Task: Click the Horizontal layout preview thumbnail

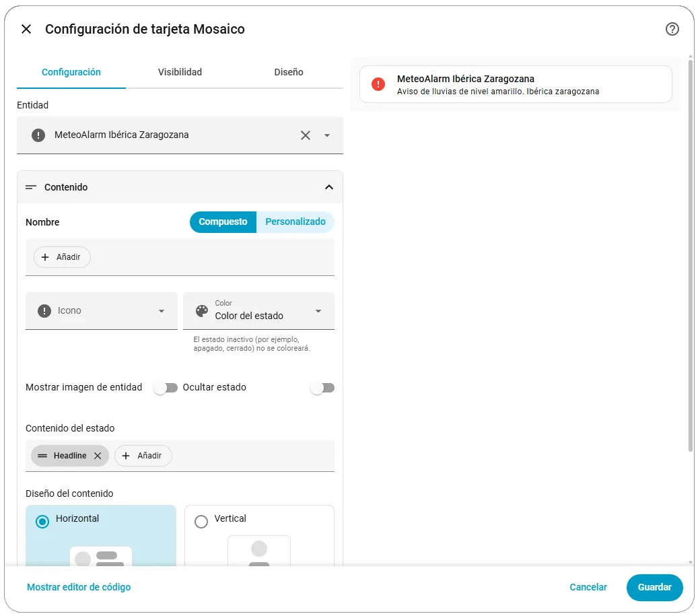Action: point(101,556)
